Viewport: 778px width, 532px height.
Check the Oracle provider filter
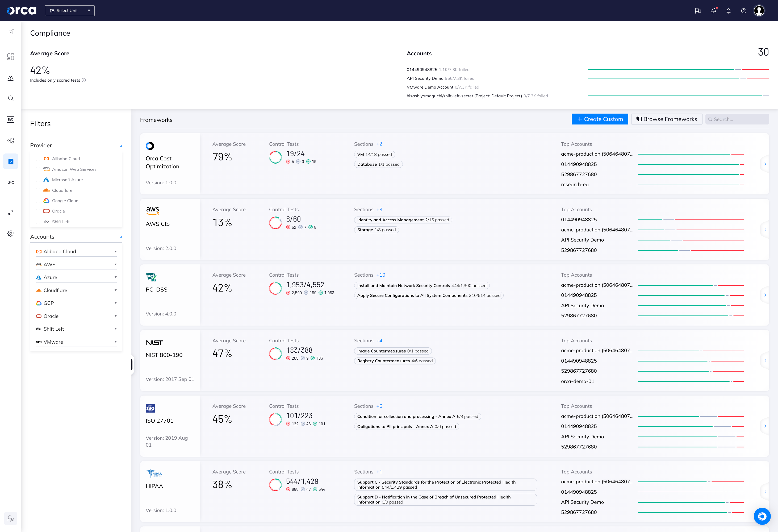(38, 211)
